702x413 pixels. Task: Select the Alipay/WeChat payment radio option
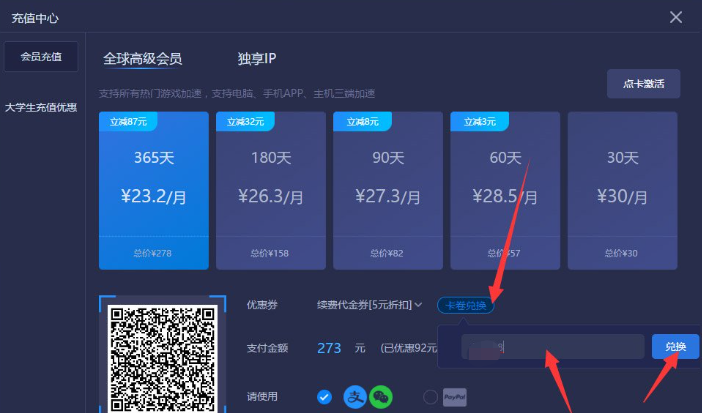324,397
